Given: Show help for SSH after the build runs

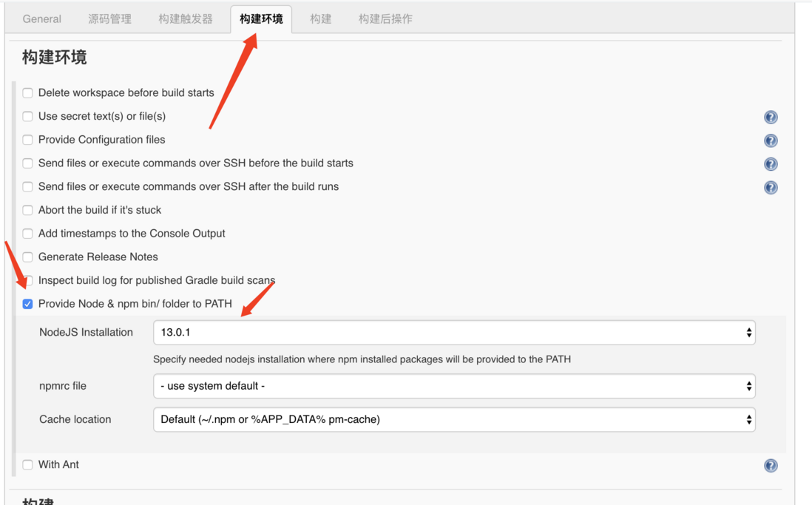Looking at the screenshot, I should 771,188.
